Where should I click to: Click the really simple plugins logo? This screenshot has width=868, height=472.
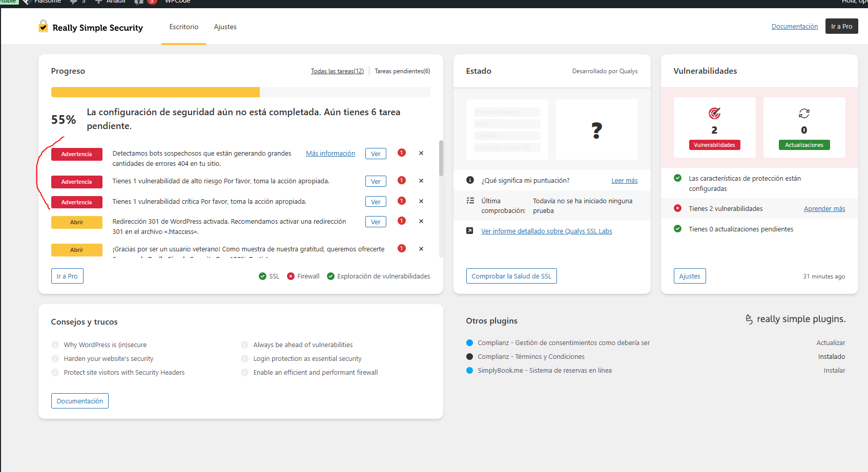pos(795,319)
